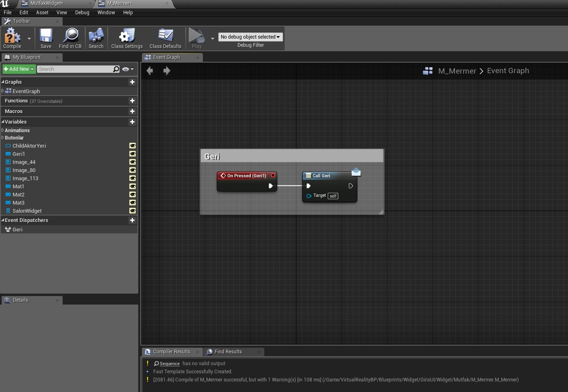Click Event Graph in the breadcrumb
The image size is (568, 392).
pyautogui.click(x=508, y=71)
